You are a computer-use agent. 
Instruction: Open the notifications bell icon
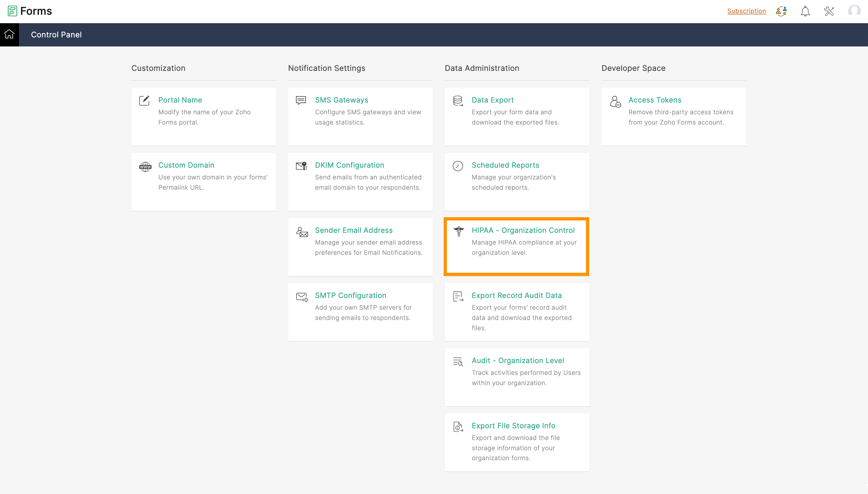click(805, 11)
